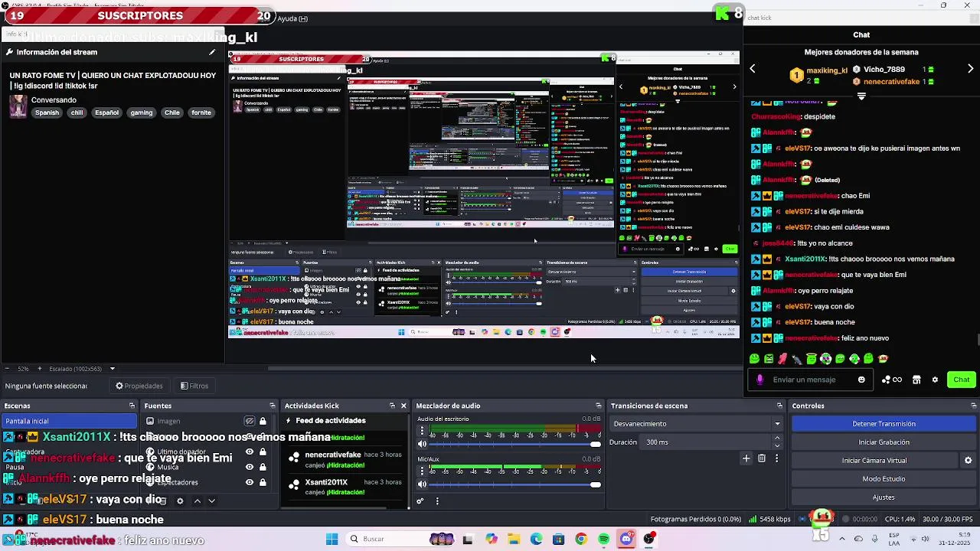The image size is (980, 551).
Task: Mute the Mic/Aux channel
Action: (x=422, y=484)
